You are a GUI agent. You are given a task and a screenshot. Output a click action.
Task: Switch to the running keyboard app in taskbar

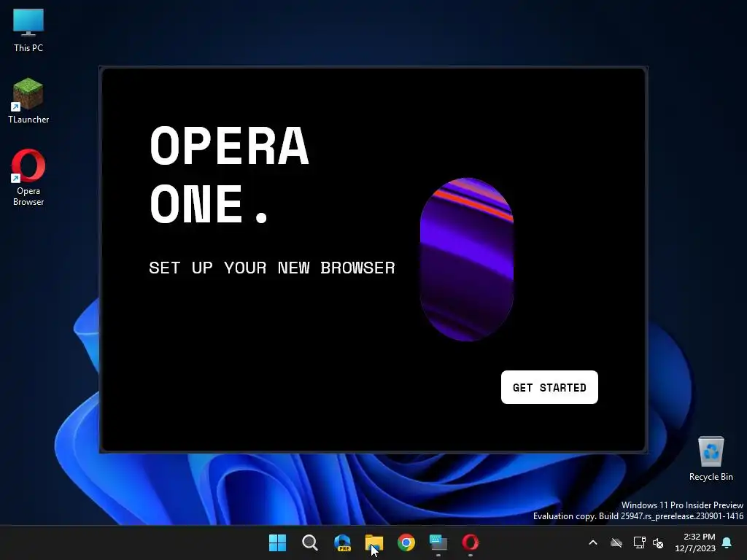coord(438,542)
